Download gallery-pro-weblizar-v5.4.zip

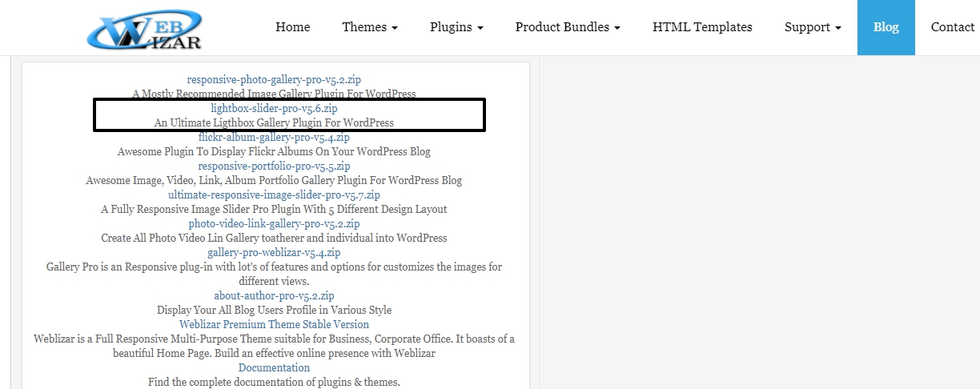(x=274, y=252)
